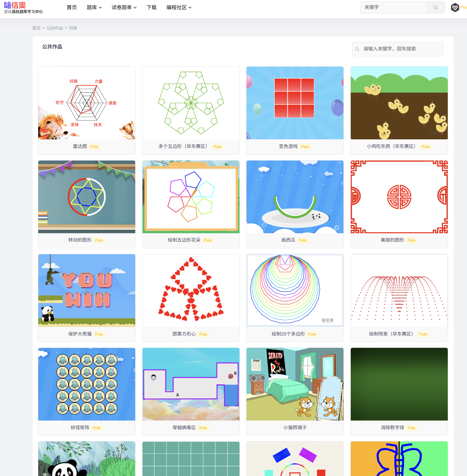Open the 保护大熊猫 YOU WIN thumbnail
Image resolution: width=467 pixels, height=476 pixels.
coord(87,290)
